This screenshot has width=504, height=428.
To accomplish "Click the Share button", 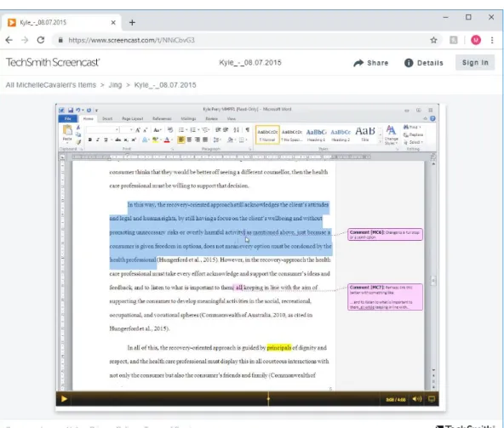I will pyautogui.click(x=371, y=63).
